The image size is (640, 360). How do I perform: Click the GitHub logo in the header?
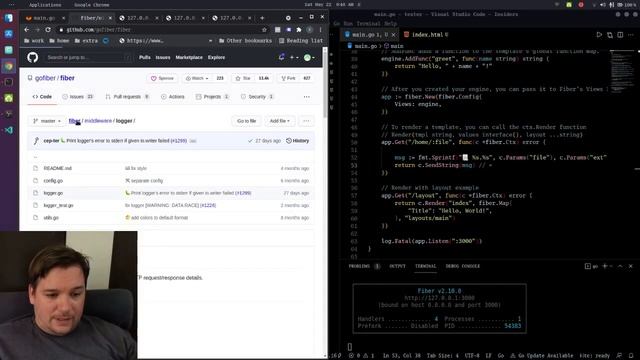[x=33, y=58]
